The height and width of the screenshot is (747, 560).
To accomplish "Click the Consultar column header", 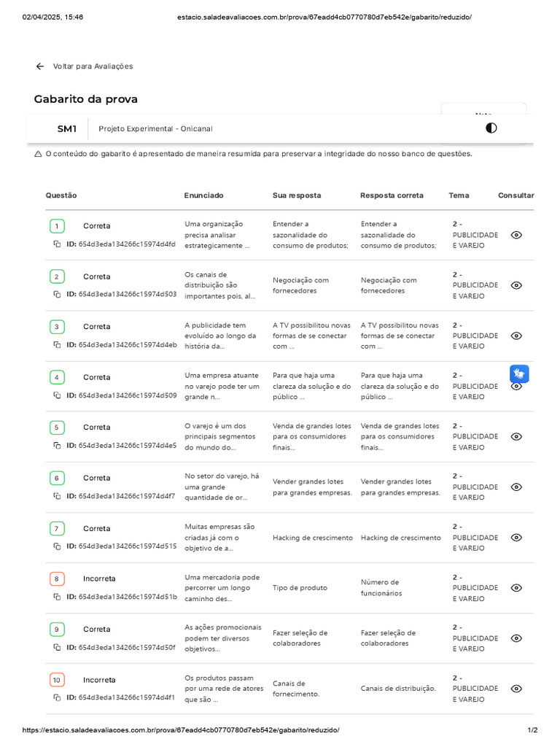I will click(516, 196).
